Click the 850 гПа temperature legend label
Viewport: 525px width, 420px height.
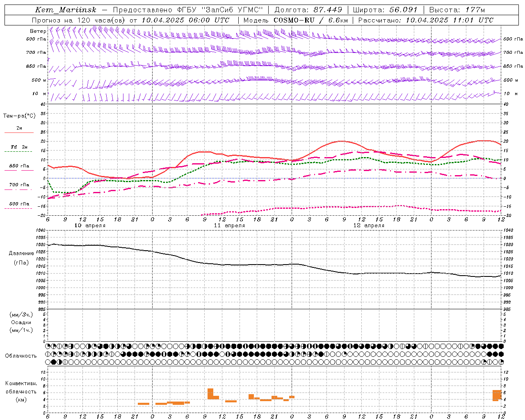(x=19, y=166)
